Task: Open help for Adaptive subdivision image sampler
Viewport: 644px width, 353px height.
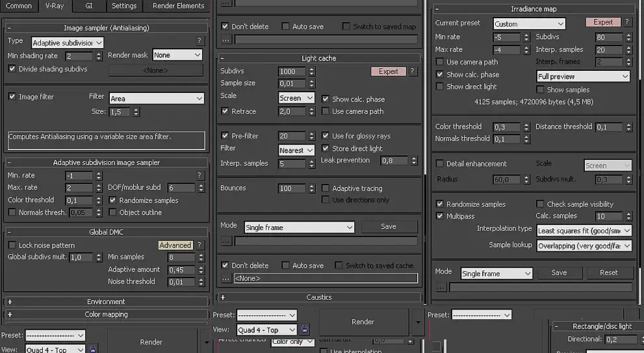Action: (200, 175)
